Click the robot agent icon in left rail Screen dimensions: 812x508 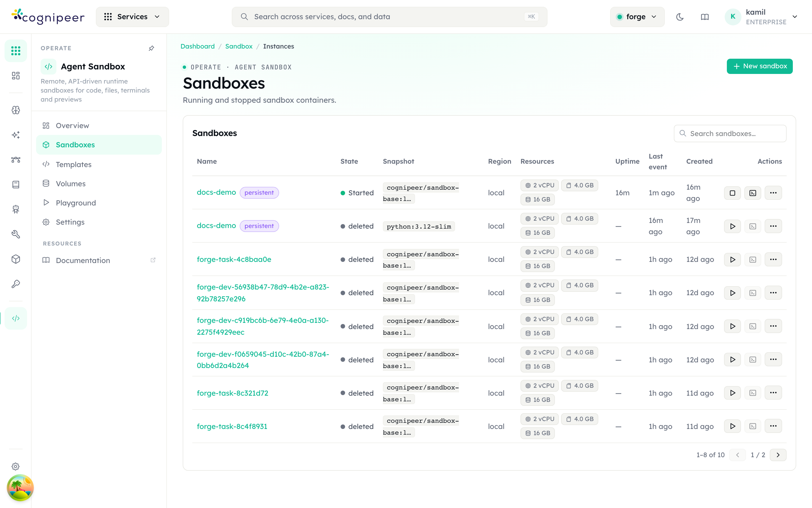16,209
